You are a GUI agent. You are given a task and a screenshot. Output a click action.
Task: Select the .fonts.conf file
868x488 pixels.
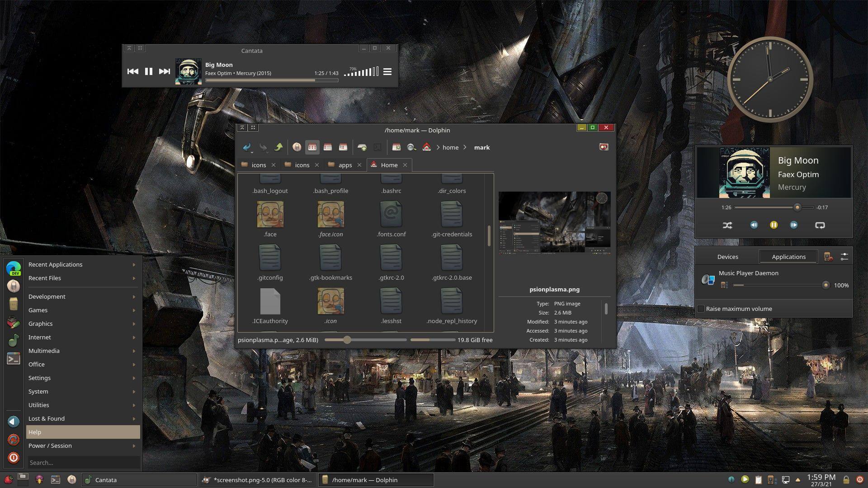[391, 219]
